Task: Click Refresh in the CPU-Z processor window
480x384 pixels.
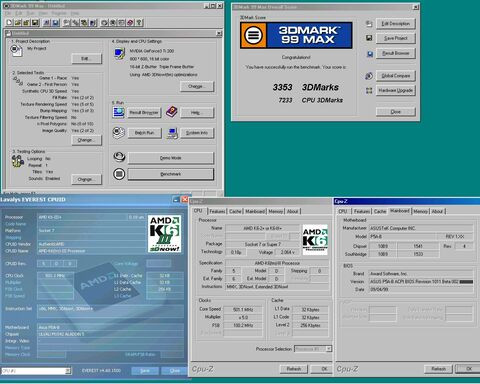Action: click(294, 369)
